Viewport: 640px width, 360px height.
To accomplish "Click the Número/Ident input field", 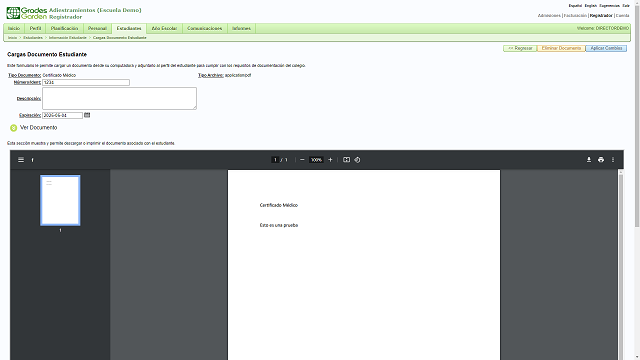I will (86, 82).
